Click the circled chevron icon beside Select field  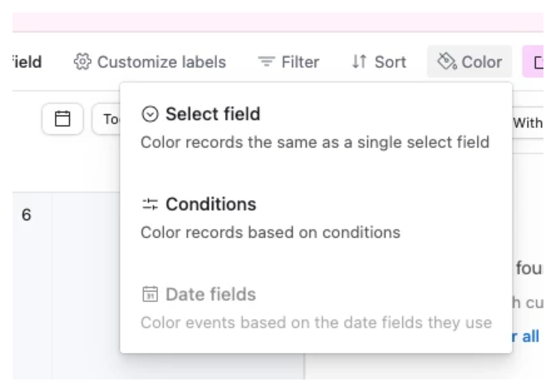pyautogui.click(x=151, y=113)
